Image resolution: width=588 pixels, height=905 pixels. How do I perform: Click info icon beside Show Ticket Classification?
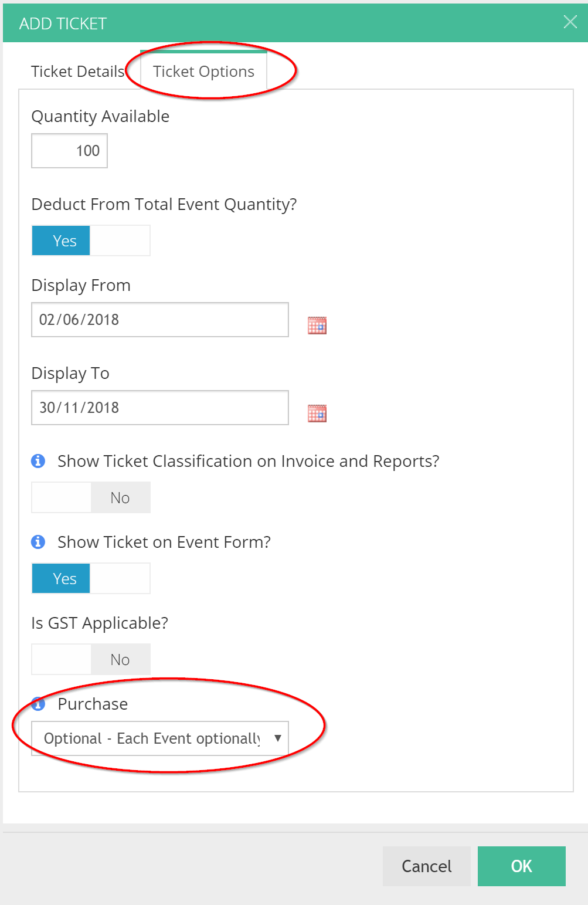point(38,461)
